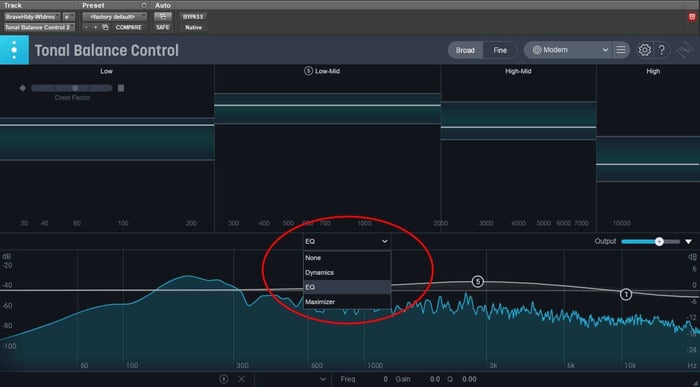Click the diamond icon left of Crest Factor meter
The image size is (700, 387).
click(22, 88)
